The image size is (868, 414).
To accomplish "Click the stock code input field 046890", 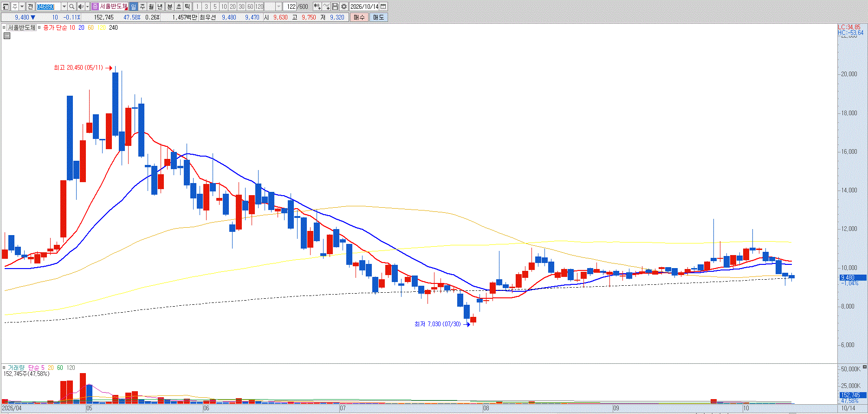I will [x=48, y=7].
